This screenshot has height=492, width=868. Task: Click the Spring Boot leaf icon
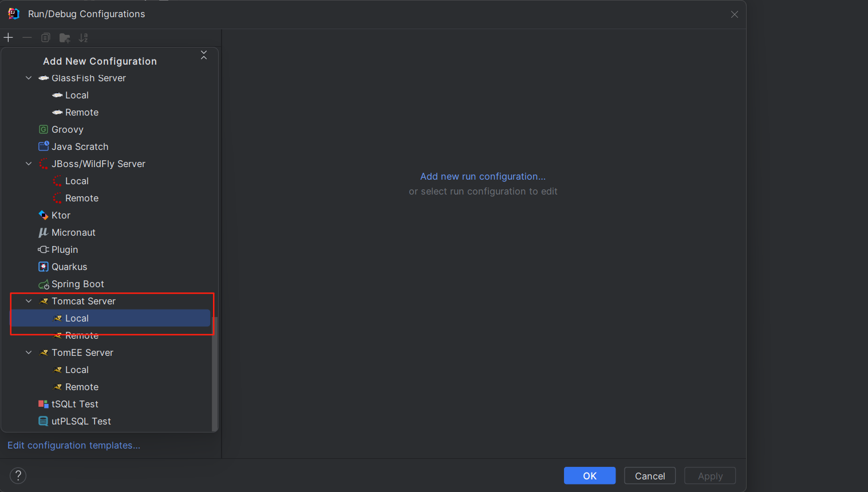tap(44, 284)
